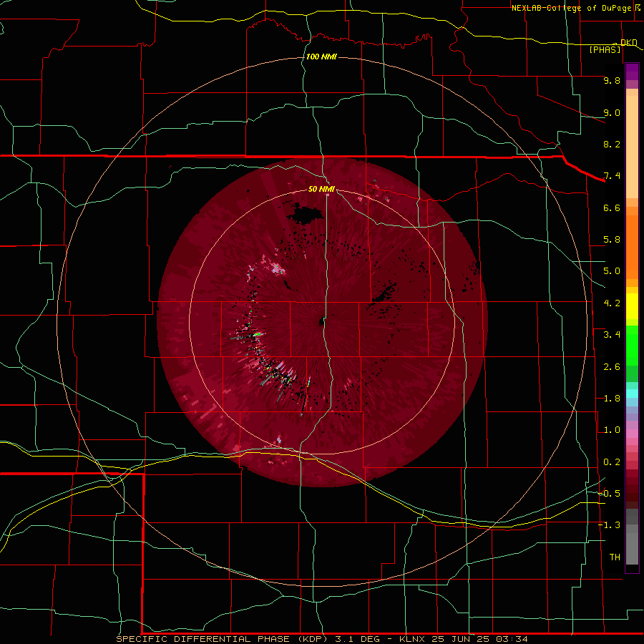Click the TH threshold legend label

(615, 557)
